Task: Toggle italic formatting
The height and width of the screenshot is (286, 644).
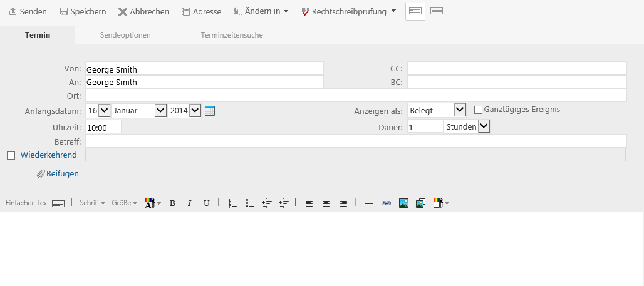Action: [189, 203]
